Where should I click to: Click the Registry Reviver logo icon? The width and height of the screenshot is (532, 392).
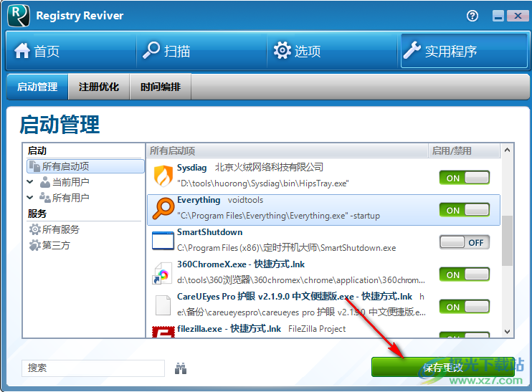coord(19,16)
